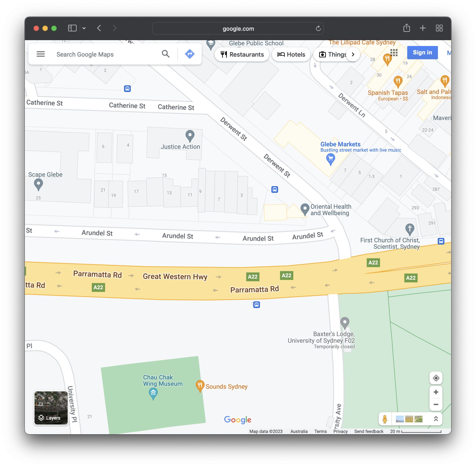476x467 pixels.
Task: Enable show your location with locate button
Action: [436, 378]
